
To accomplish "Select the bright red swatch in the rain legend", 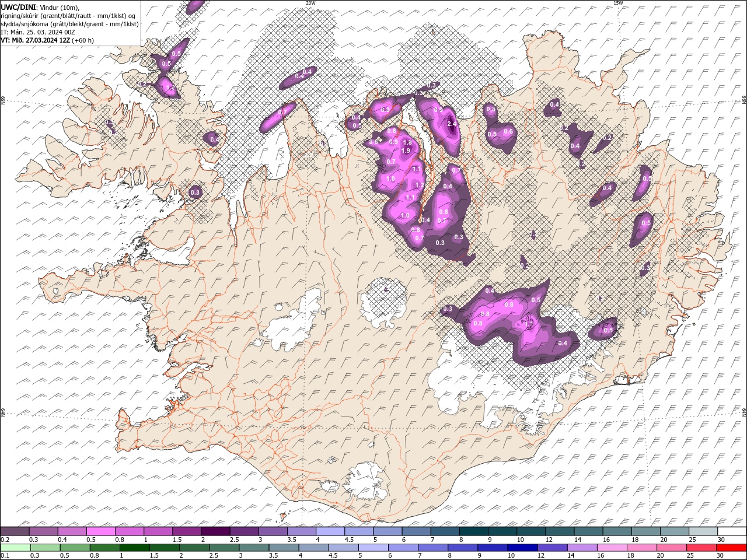I will coord(732,548).
